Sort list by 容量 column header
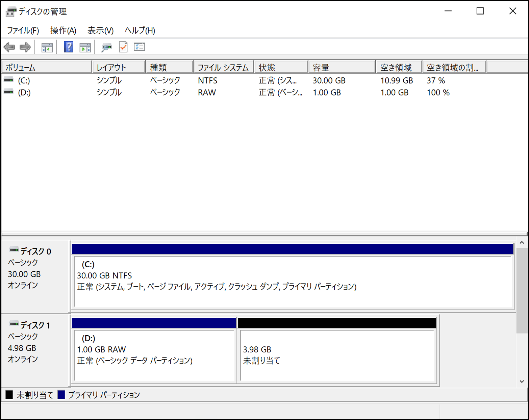 click(341, 68)
